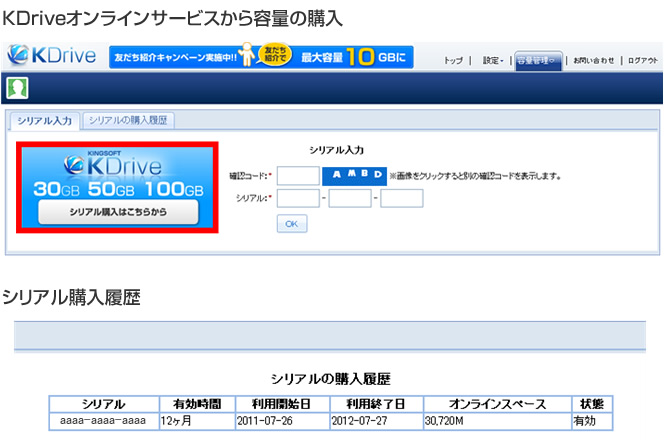This screenshot has width=669, height=440.
Task: Click the 利用開始日 column header
Action: click(x=283, y=404)
